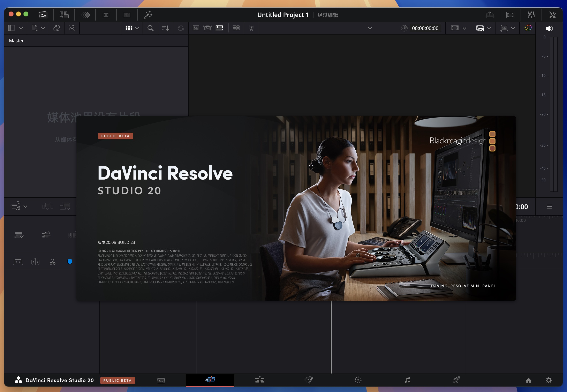Screen dimensions: 567x392
Task: Open the Project Manager via home icon
Action: [x=528, y=380]
